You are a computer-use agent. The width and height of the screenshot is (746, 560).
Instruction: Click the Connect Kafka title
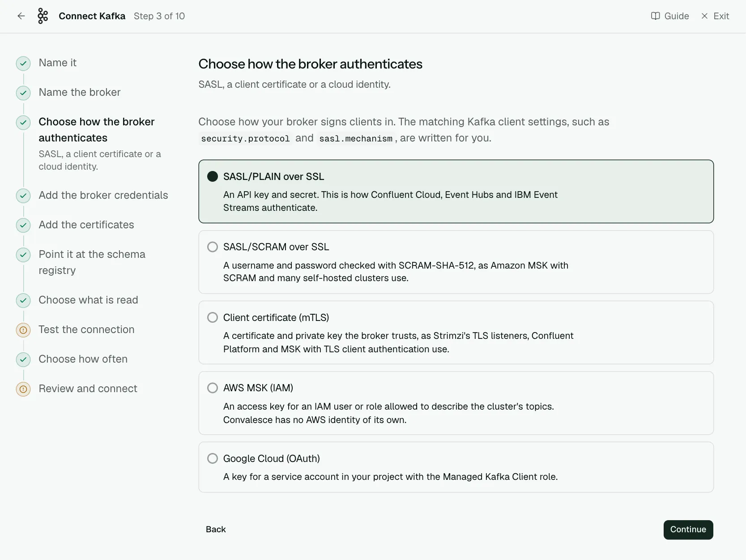(92, 16)
